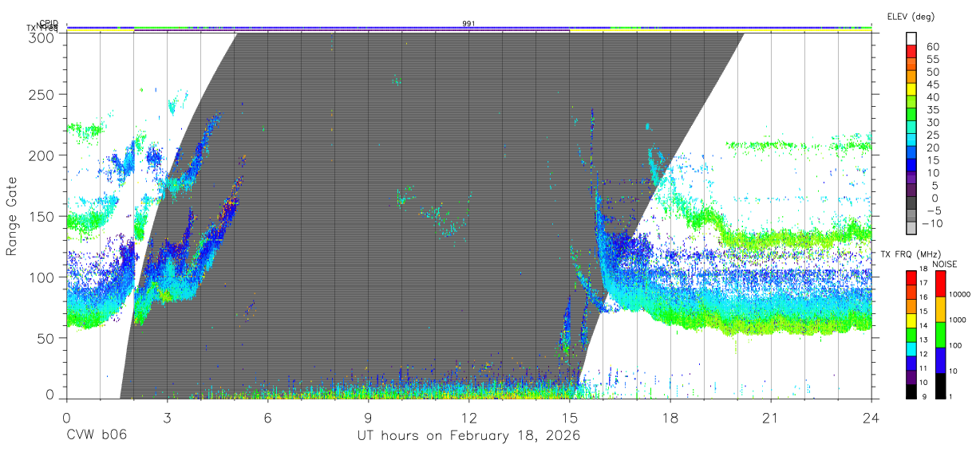980x452 pixels.
Task: Click the 50 tick label on Range Gate axis
Action: click(46, 337)
